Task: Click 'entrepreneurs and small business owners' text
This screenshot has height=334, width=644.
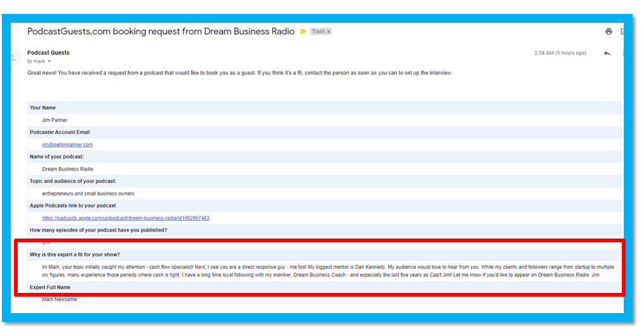Action: click(88, 194)
